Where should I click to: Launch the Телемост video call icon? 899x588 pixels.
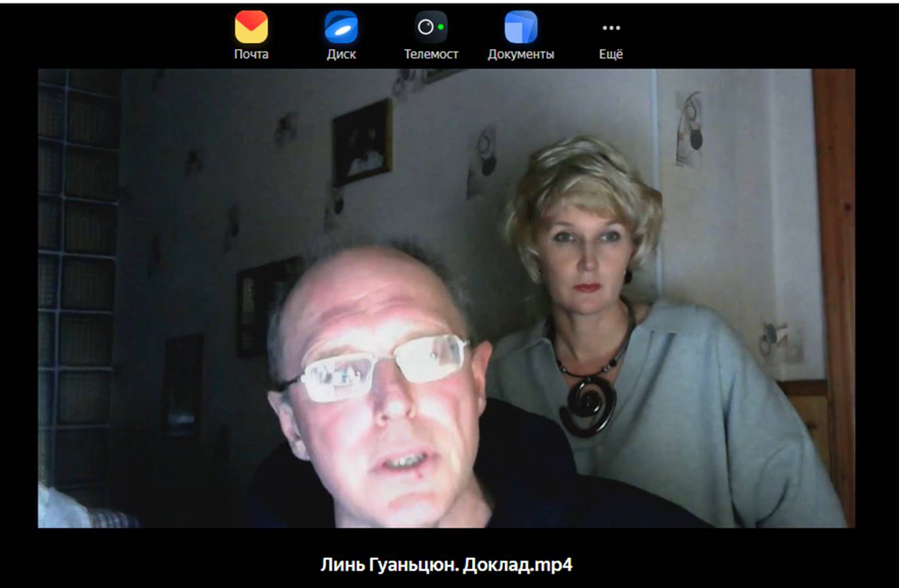point(431,27)
